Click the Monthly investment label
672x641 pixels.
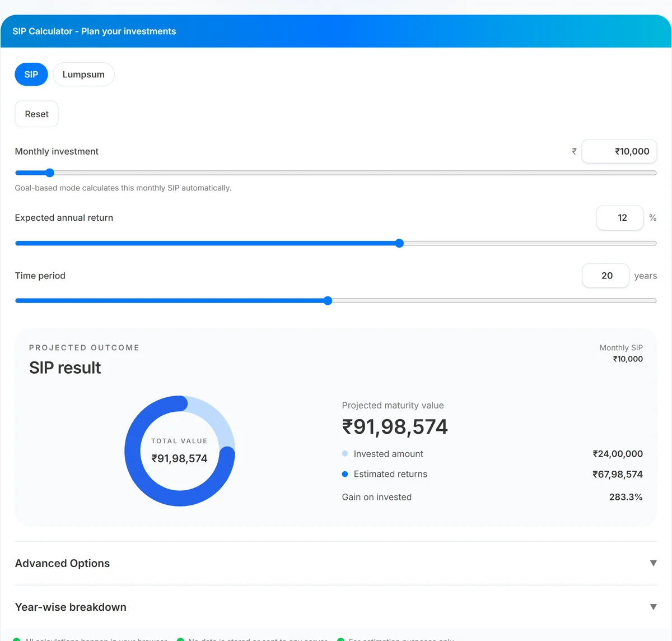pos(57,151)
